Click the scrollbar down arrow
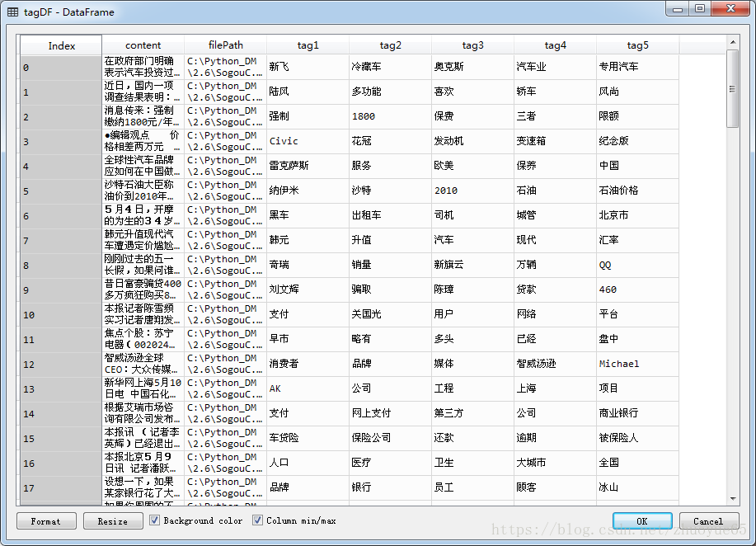Screen dimensions: 756x546 tap(733, 499)
